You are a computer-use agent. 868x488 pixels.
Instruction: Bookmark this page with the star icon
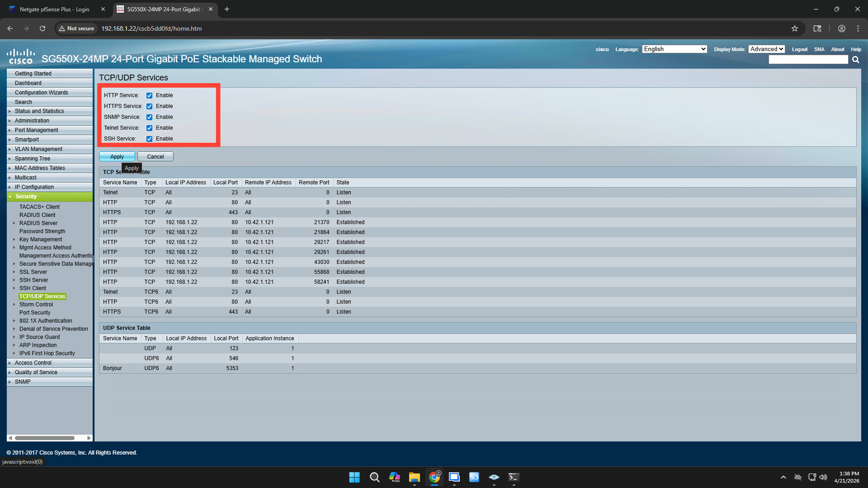point(795,28)
